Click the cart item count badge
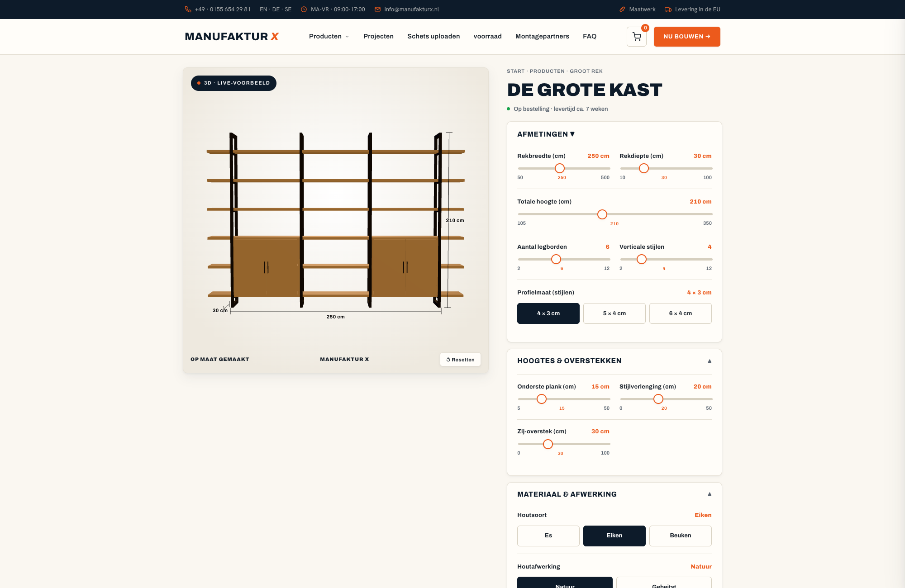 pos(645,28)
